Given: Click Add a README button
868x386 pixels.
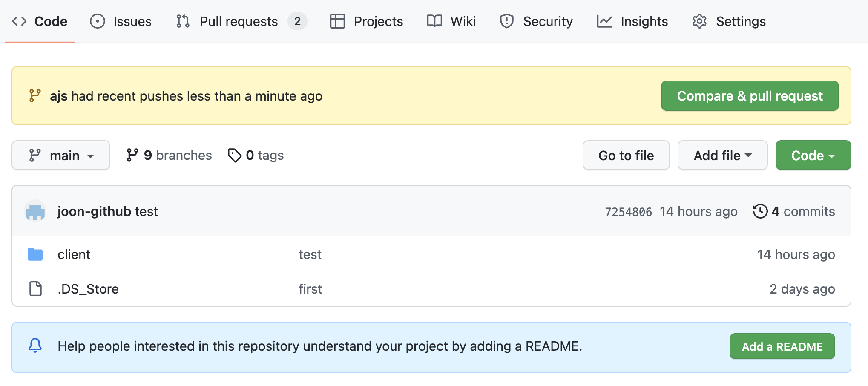Looking at the screenshot, I should click(x=782, y=346).
